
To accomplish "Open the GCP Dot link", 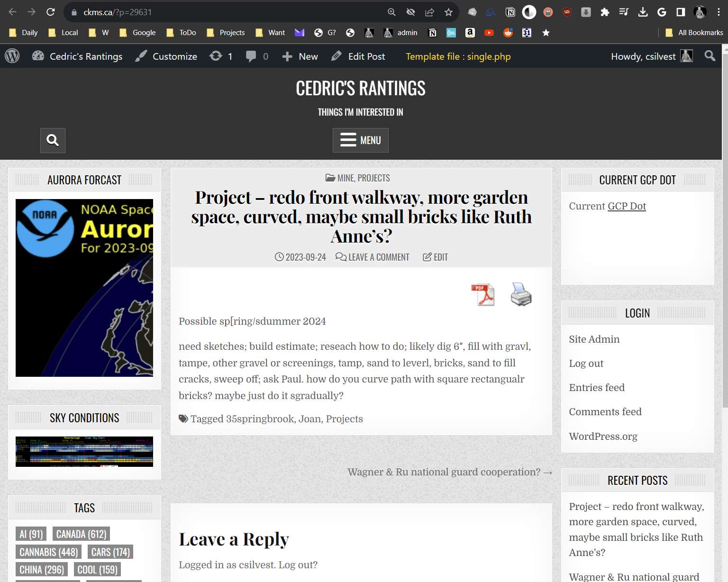I will 627,206.
